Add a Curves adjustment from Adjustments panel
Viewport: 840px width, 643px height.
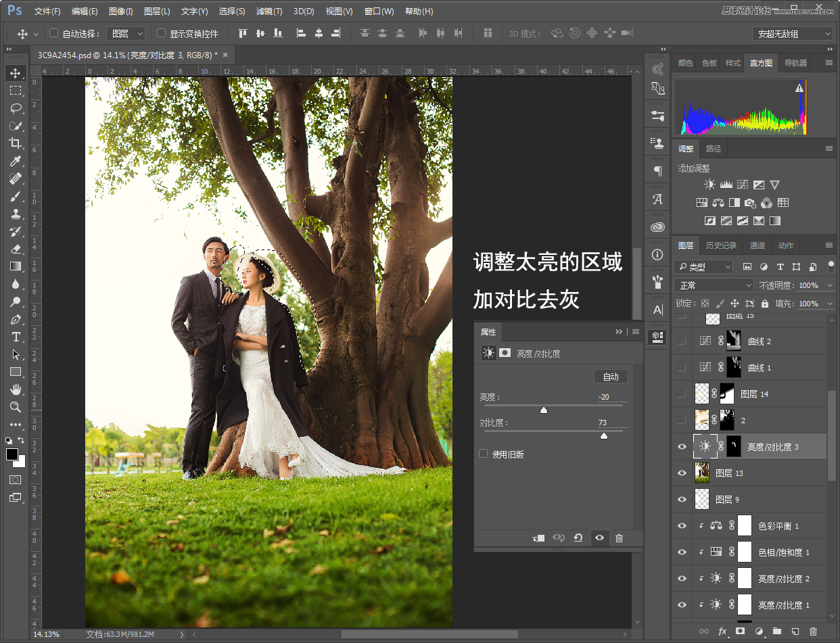point(742,185)
